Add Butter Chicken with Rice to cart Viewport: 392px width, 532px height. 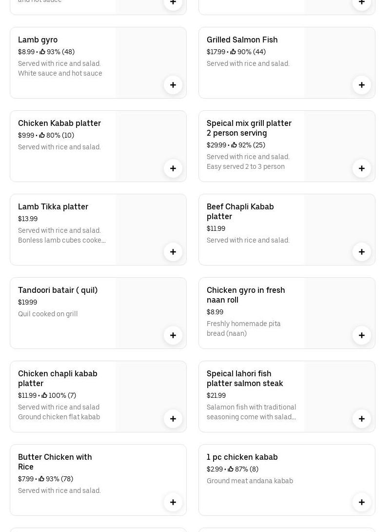[x=173, y=502]
